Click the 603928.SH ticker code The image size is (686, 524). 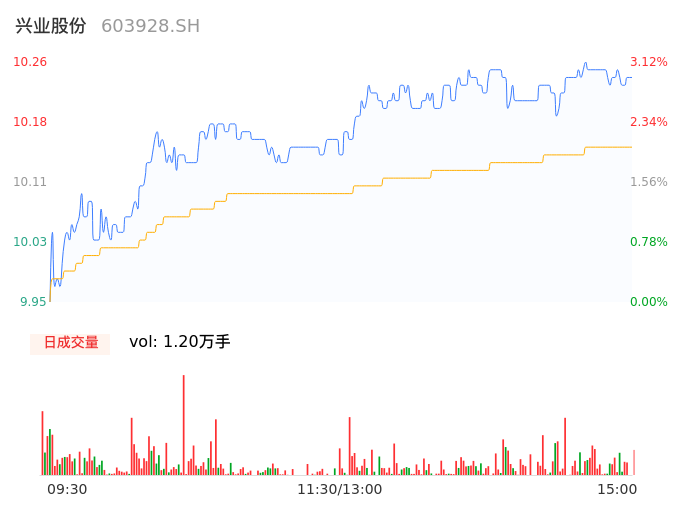coord(150,26)
